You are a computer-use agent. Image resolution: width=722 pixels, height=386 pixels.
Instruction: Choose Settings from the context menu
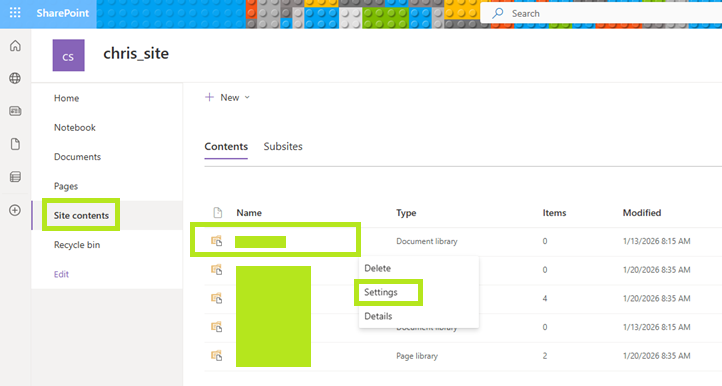(381, 292)
